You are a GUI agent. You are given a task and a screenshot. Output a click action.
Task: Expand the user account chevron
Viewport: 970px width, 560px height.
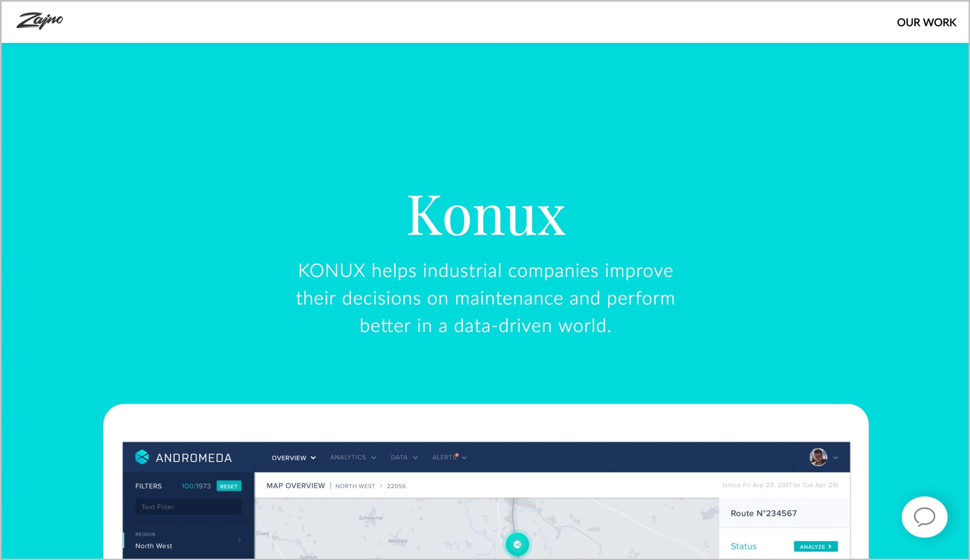(835, 458)
